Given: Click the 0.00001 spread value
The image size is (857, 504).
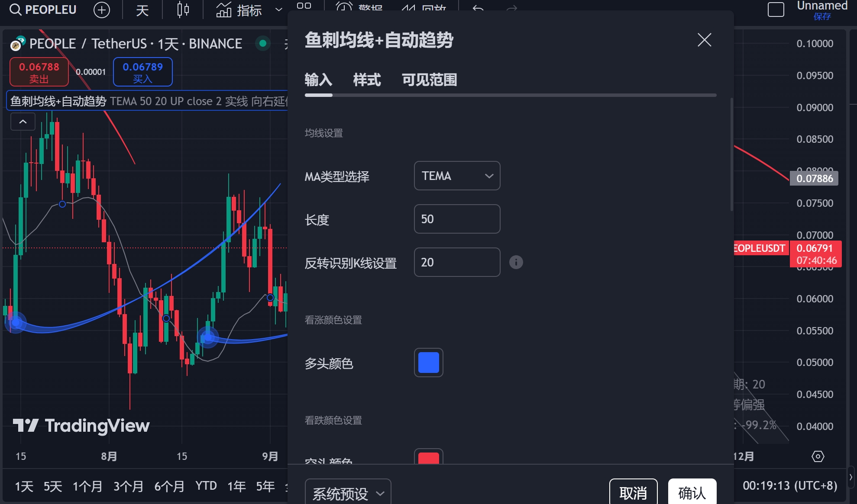Looking at the screenshot, I should click(91, 72).
